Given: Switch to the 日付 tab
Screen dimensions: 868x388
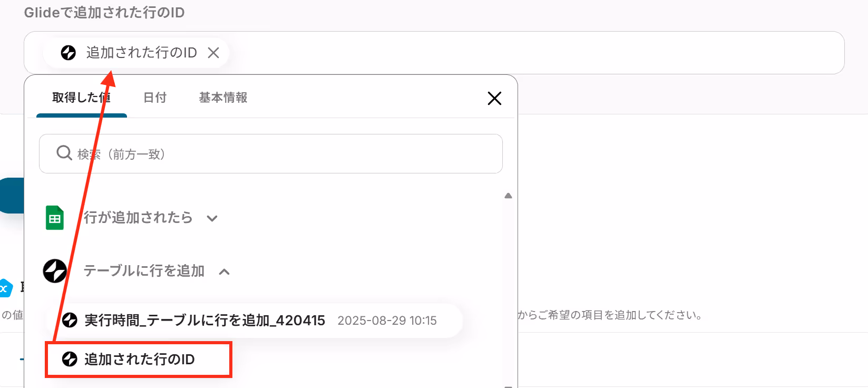Looking at the screenshot, I should coord(155,98).
